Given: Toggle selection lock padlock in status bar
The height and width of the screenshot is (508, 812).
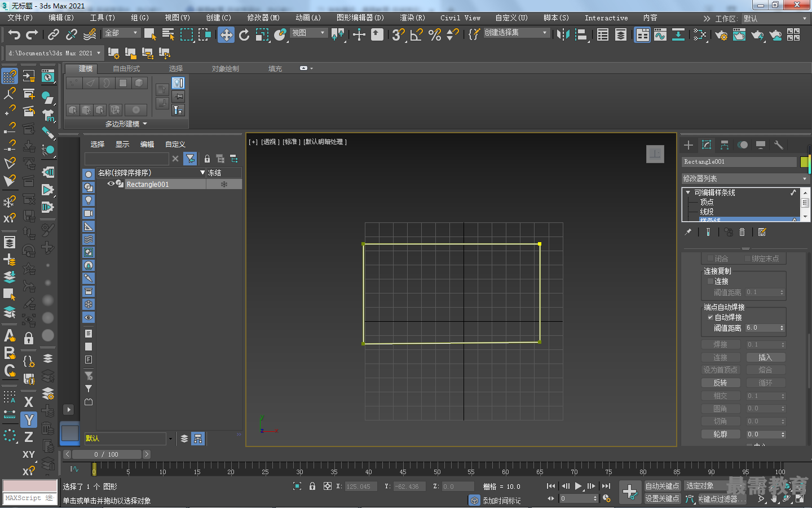Looking at the screenshot, I should (312, 486).
